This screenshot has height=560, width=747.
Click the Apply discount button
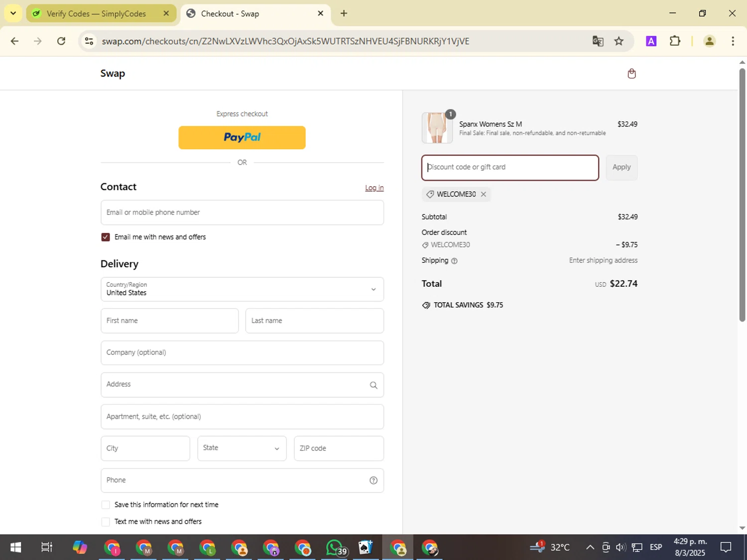[x=622, y=167]
